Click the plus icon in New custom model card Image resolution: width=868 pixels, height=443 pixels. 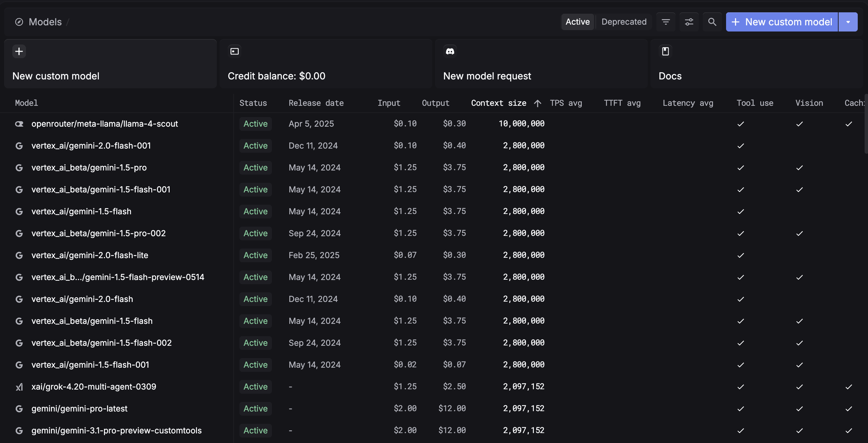(x=19, y=51)
